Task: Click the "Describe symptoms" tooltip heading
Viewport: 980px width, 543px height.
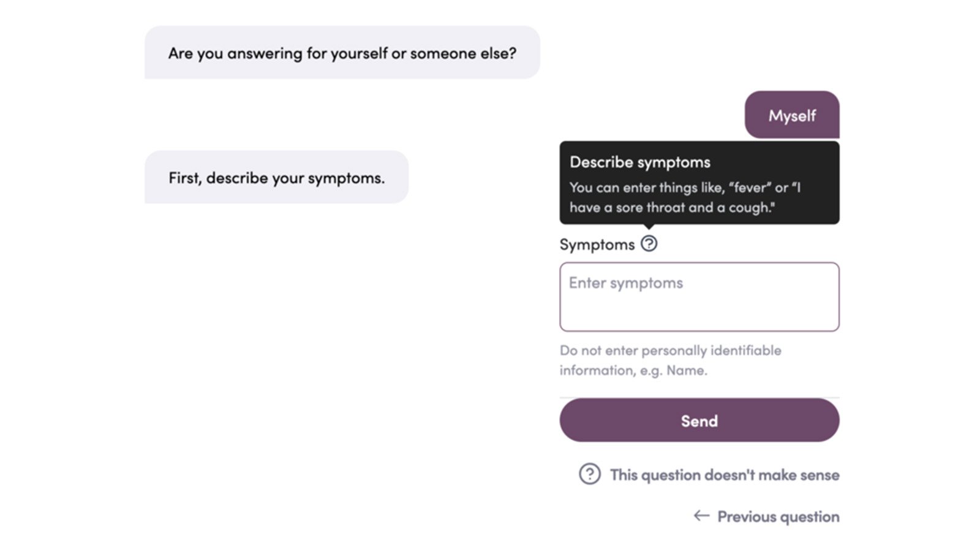Action: pyautogui.click(x=640, y=162)
